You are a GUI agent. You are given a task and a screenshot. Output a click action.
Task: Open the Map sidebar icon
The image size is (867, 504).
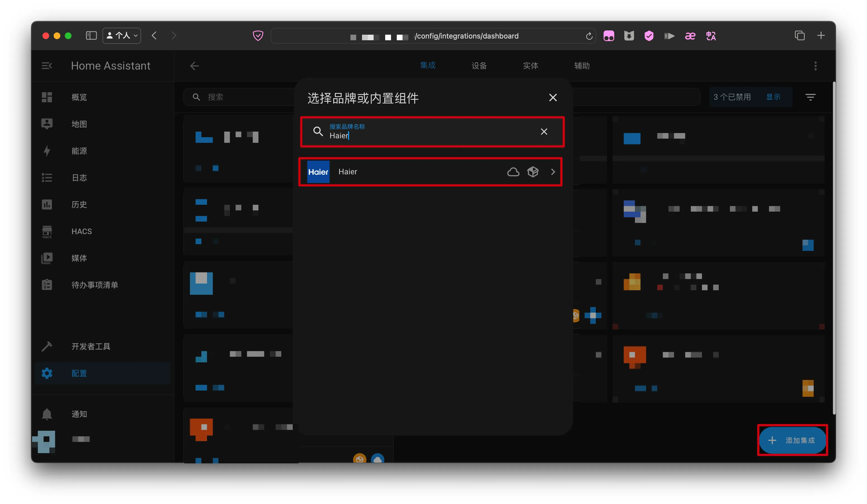[x=47, y=124]
